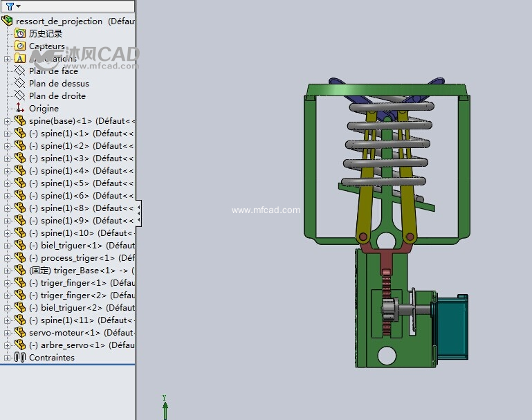
Task: Click the spine(1)<10> part icon
Action: pyautogui.click(x=20, y=233)
